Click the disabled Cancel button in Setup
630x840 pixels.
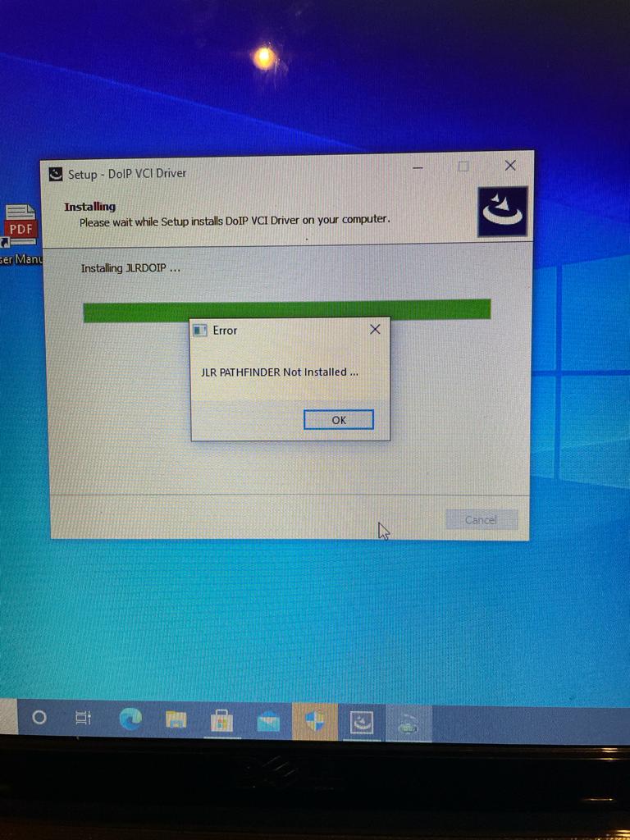481,519
